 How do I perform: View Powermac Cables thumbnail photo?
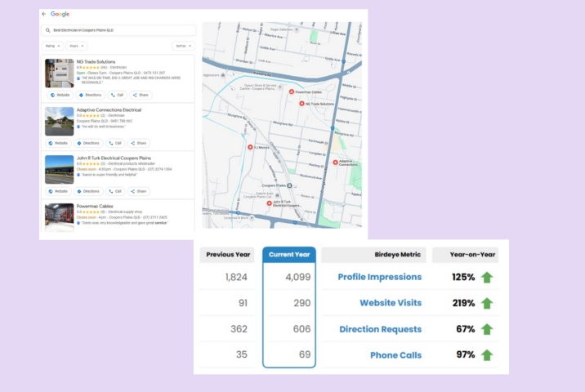click(60, 217)
